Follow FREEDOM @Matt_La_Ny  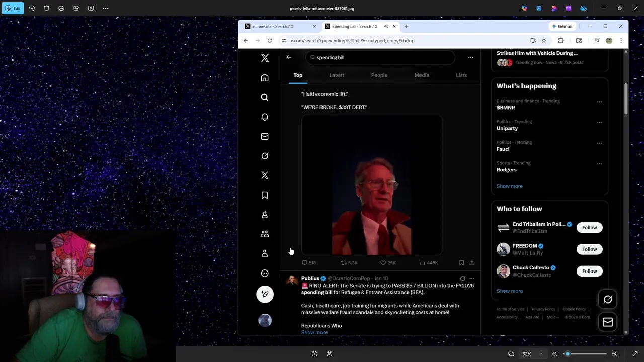click(589, 249)
